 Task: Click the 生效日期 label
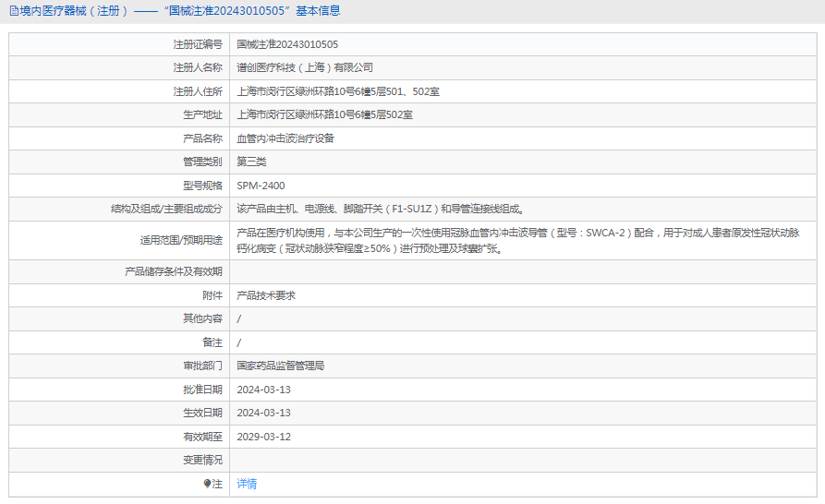tap(202, 413)
